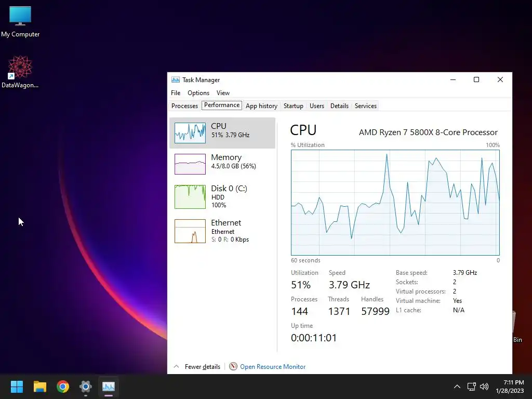Close the Task Manager window
The image size is (532, 399).
tap(500, 79)
